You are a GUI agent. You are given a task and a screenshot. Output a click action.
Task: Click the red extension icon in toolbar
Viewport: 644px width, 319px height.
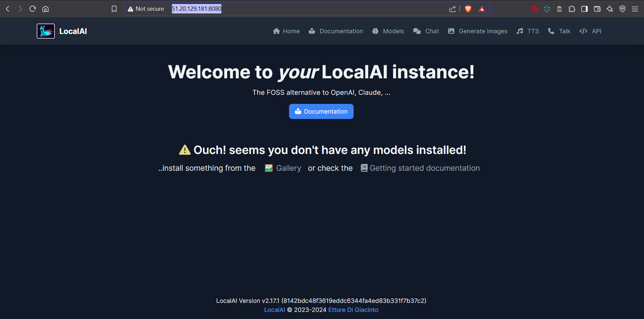[x=534, y=9]
